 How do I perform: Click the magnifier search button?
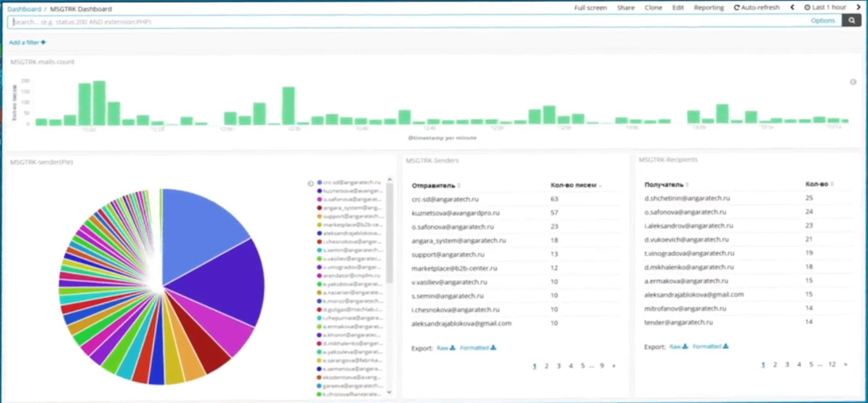[x=851, y=21]
